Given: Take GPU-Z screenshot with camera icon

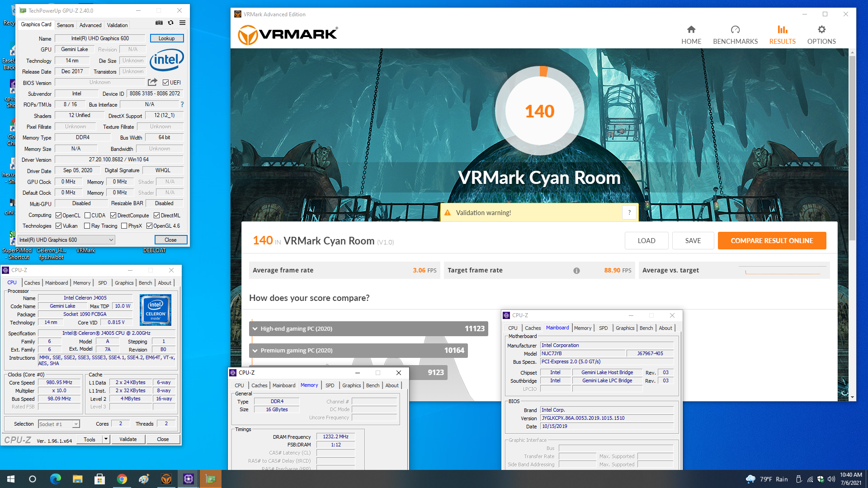Looking at the screenshot, I should [159, 23].
